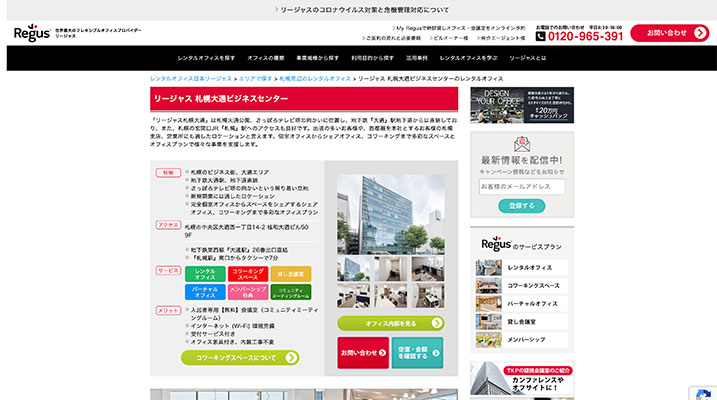Open ご契約の流れと必要書類 link
Viewport: 717px width, 400px height.
click(391, 38)
